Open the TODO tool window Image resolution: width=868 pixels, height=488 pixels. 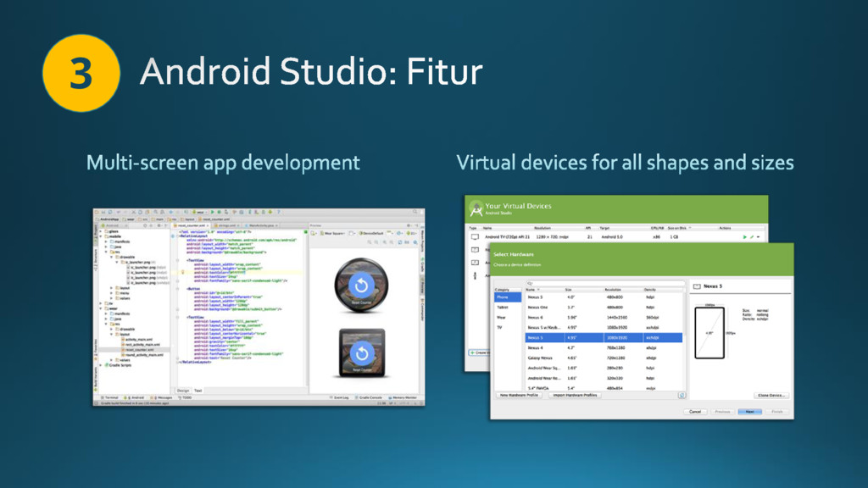[185, 397]
